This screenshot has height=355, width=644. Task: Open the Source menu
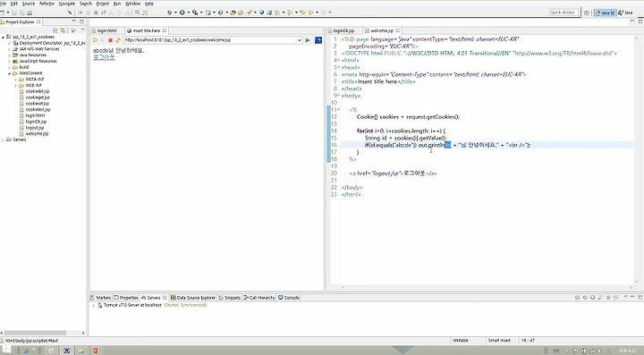pyautogui.click(x=29, y=4)
